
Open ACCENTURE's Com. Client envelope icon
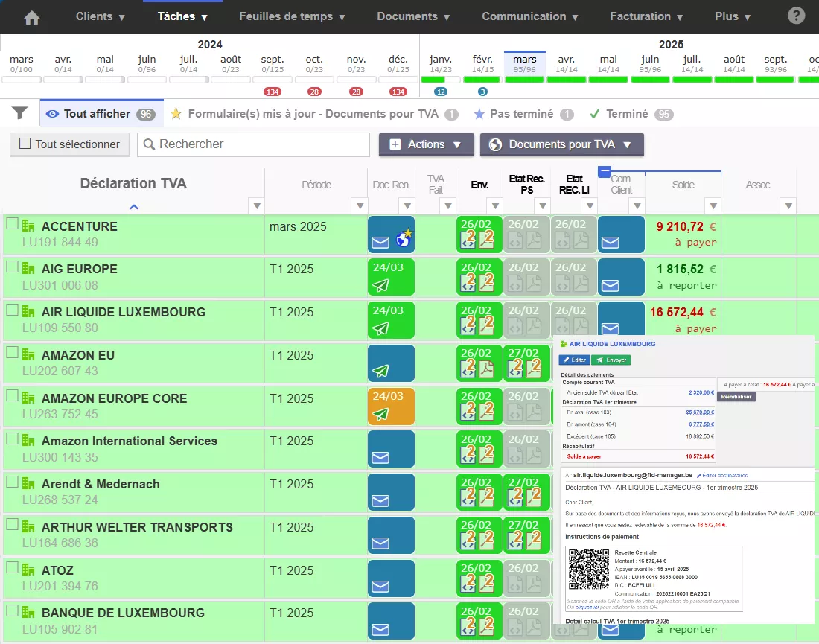click(610, 243)
